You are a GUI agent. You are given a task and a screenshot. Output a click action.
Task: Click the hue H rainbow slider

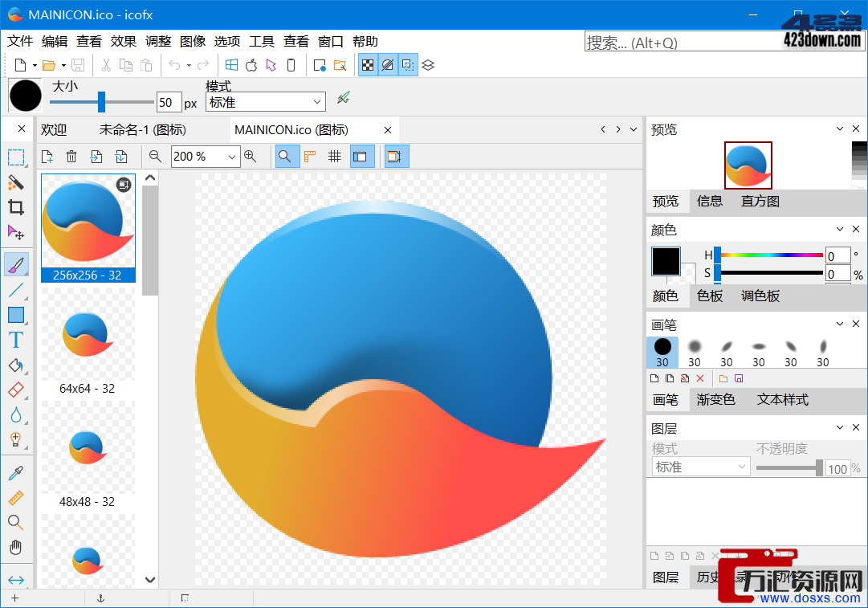770,255
